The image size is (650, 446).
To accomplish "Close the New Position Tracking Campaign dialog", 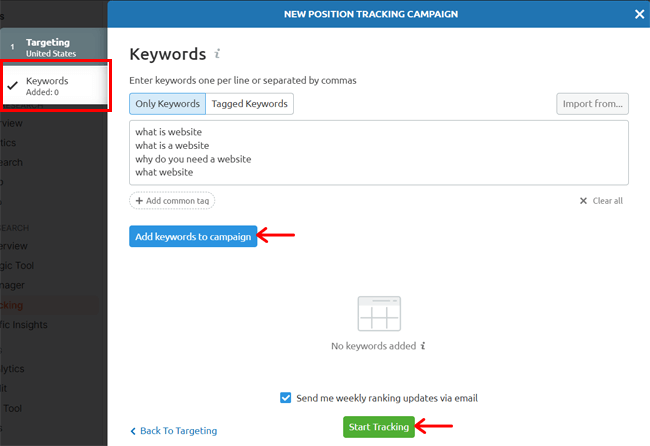I will [x=639, y=14].
